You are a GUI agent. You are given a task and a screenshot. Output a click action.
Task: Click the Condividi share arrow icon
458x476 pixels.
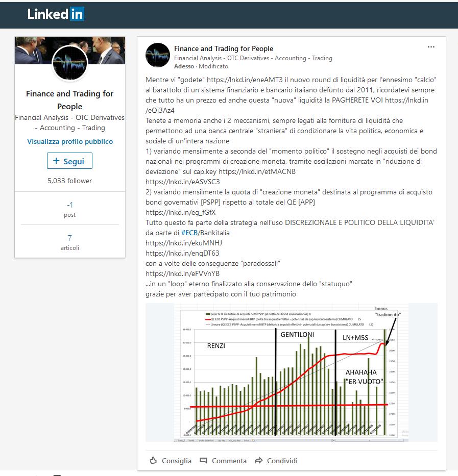click(258, 461)
